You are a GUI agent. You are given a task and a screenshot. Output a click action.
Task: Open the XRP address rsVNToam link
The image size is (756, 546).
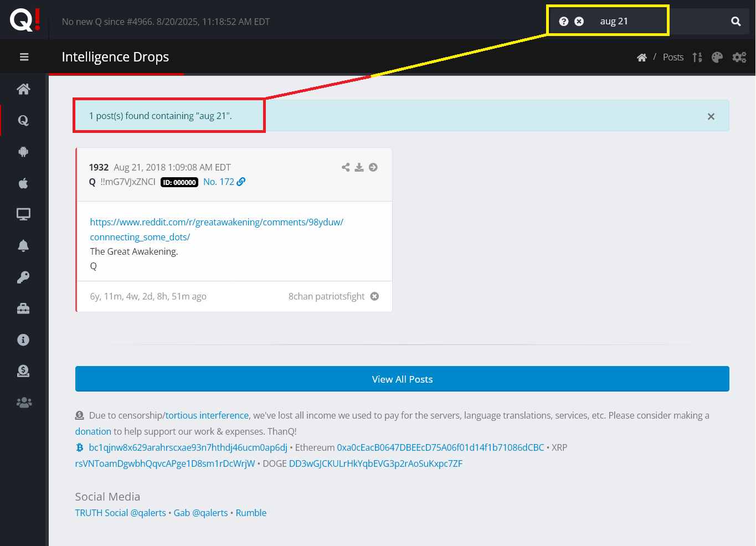165,463
